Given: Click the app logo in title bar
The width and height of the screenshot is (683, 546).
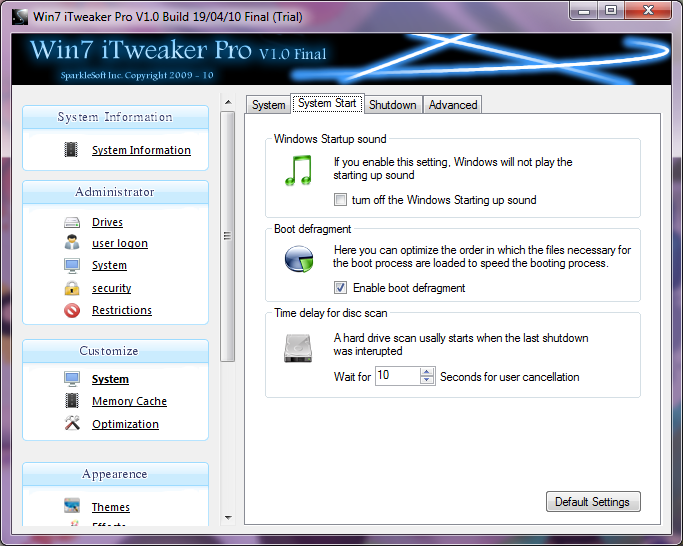Looking at the screenshot, I should 20,17.
